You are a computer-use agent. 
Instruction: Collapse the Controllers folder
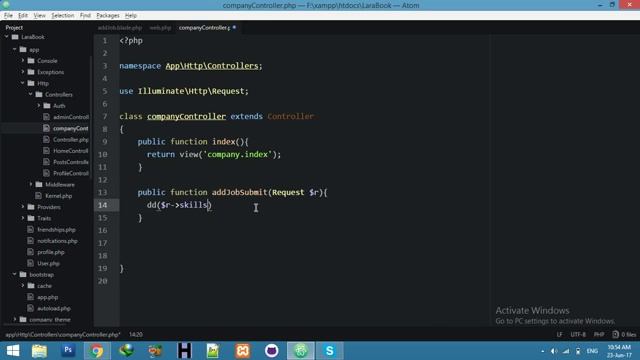click(31, 94)
